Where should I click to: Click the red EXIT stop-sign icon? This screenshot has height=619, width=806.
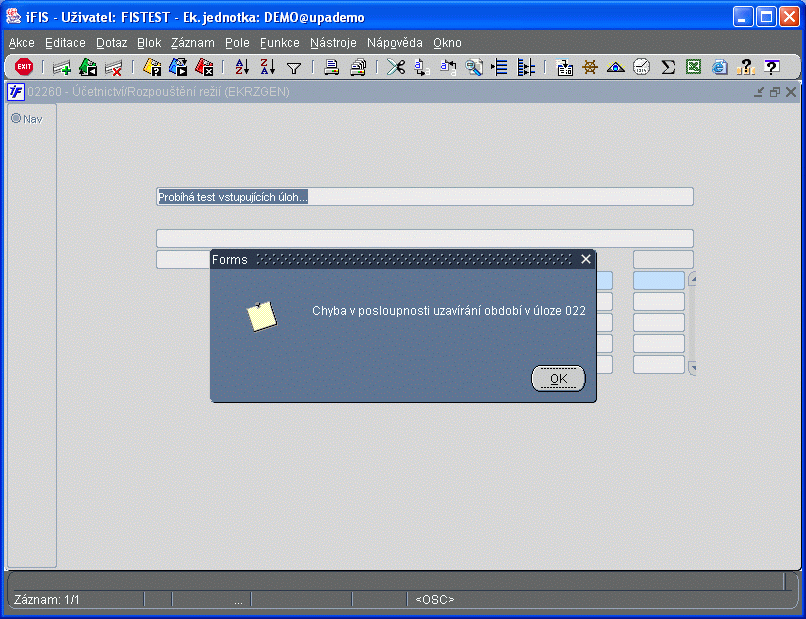[x=24, y=67]
